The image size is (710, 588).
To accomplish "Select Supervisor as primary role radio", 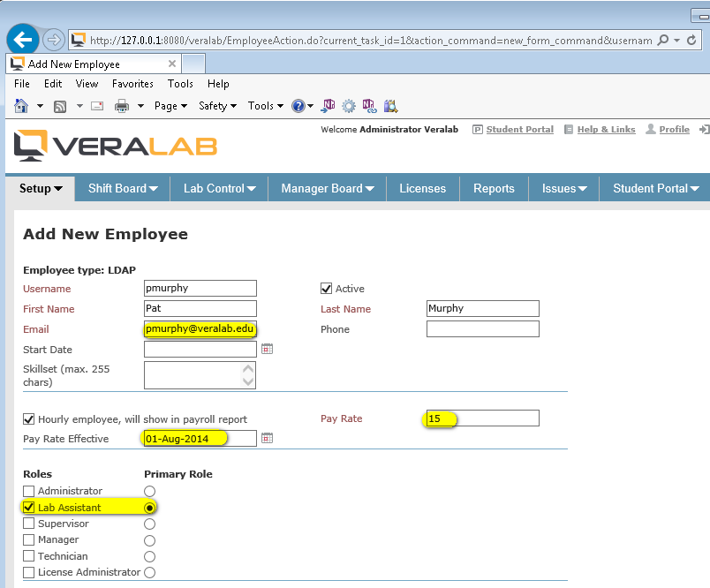I will (x=149, y=524).
